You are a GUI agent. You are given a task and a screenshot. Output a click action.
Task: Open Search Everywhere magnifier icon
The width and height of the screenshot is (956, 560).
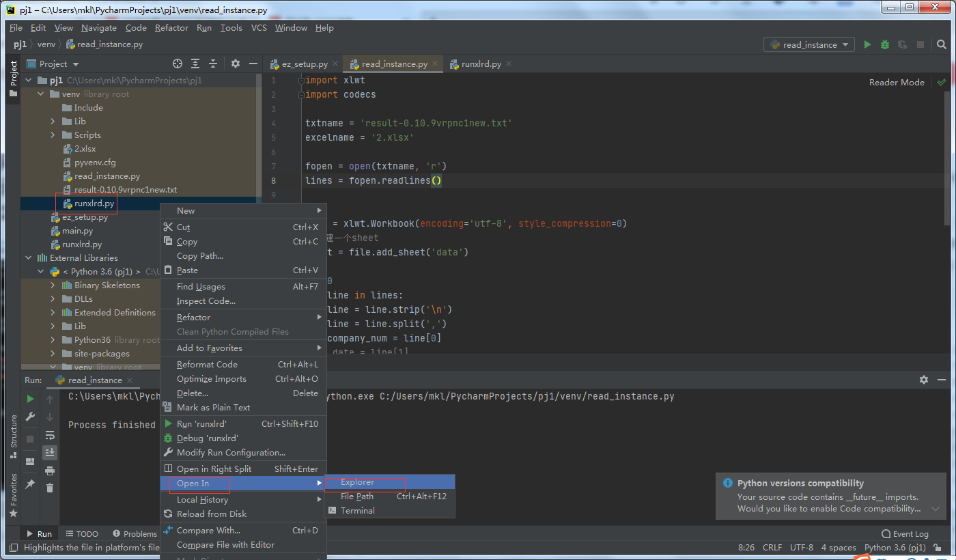[x=942, y=44]
